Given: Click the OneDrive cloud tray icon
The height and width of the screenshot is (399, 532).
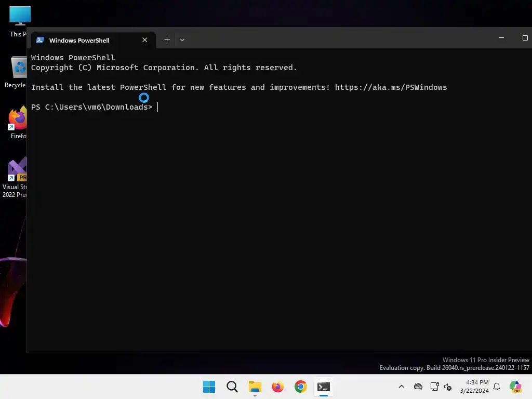Looking at the screenshot, I should coord(418,387).
